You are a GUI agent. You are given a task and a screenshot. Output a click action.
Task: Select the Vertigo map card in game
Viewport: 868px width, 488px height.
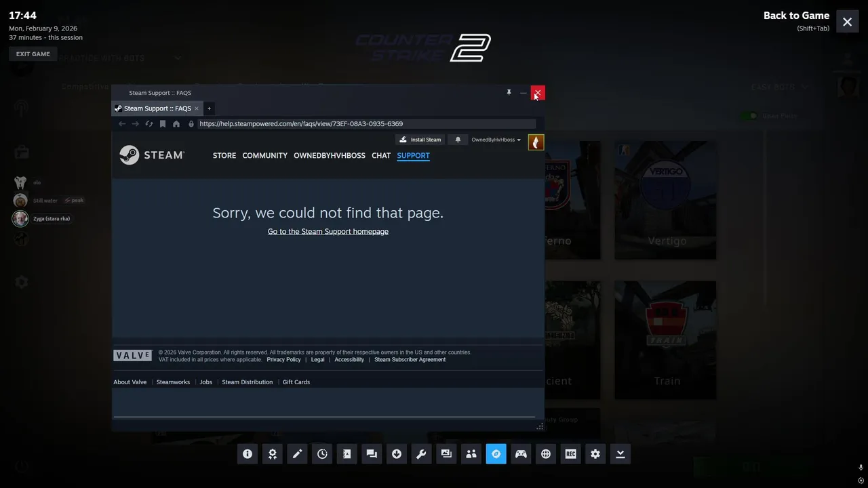pyautogui.click(x=665, y=200)
